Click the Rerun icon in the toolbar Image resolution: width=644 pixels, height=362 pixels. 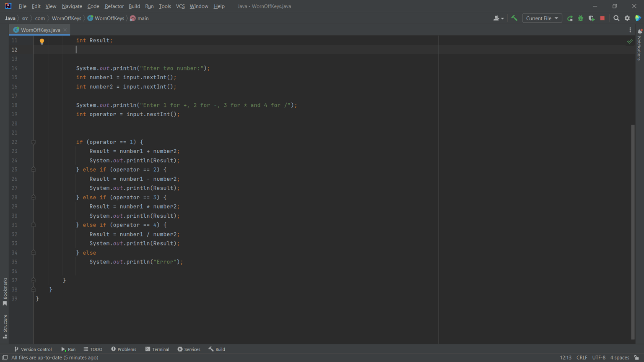(x=570, y=18)
